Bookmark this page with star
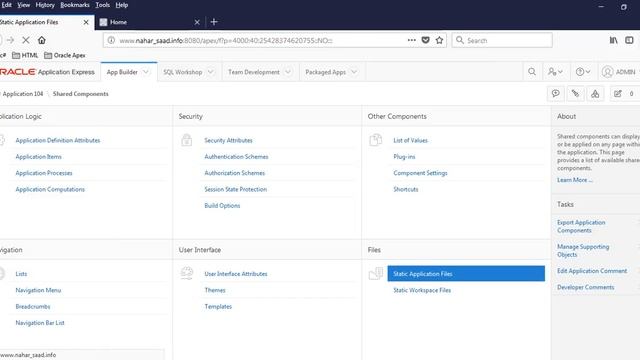This screenshot has width=640, height=360. pyautogui.click(x=439, y=40)
